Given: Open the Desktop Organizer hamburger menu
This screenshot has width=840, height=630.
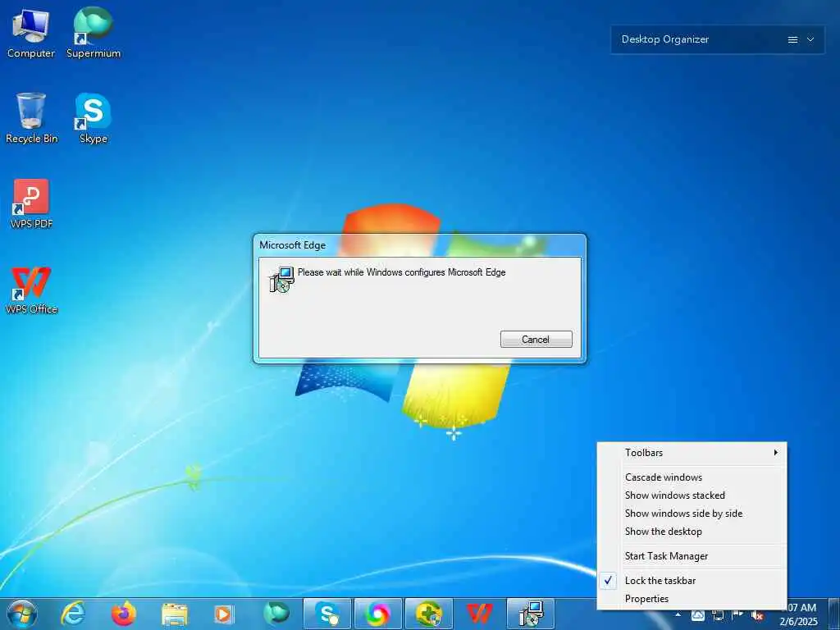Looking at the screenshot, I should tap(793, 39).
